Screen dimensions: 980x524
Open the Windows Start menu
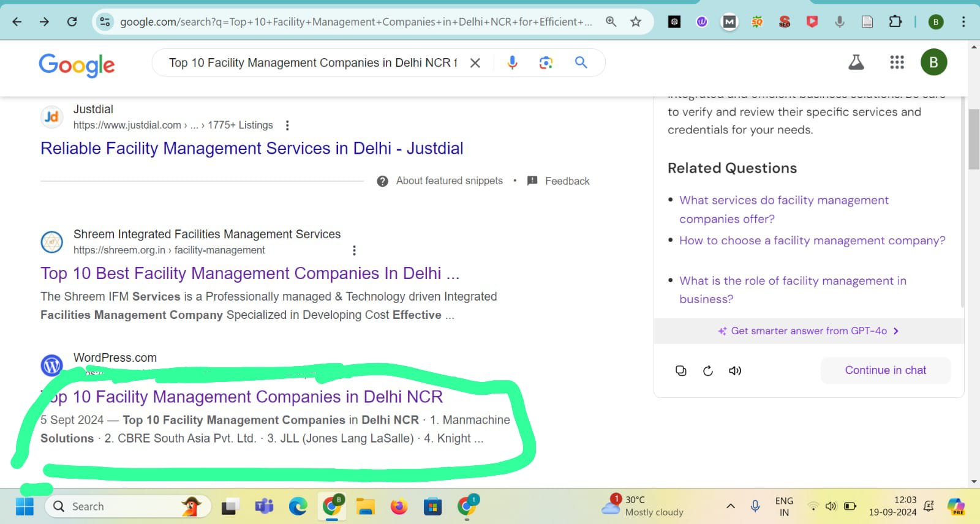24,506
